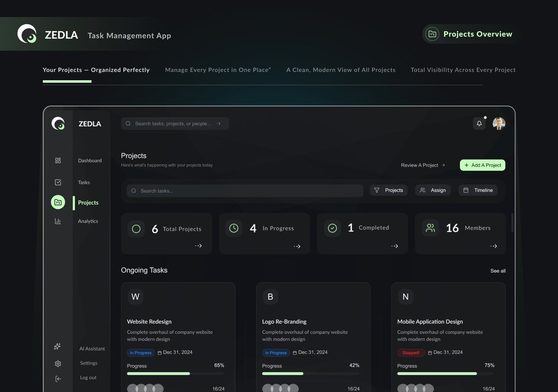Switch to the Manage Every Project tab

click(218, 69)
